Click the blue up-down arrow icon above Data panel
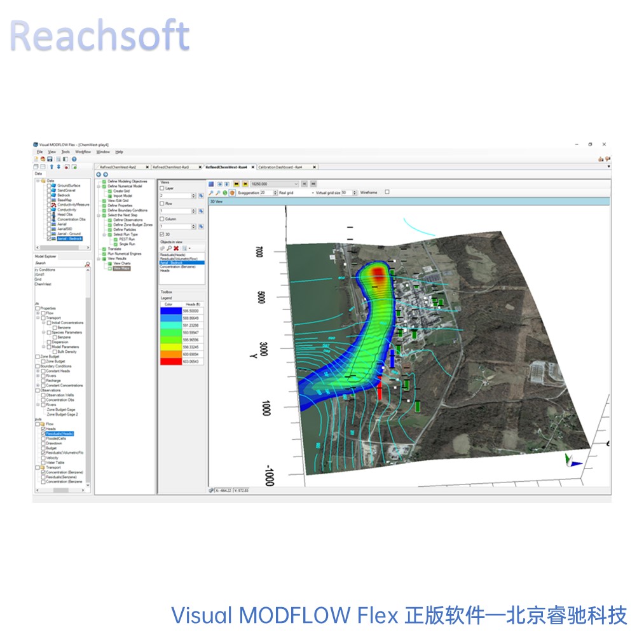 (x=58, y=167)
